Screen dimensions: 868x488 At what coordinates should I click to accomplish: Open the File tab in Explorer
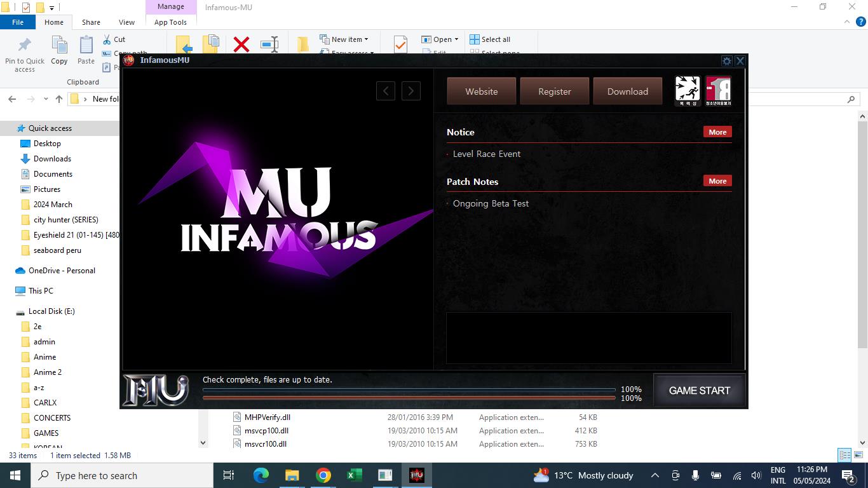pyautogui.click(x=18, y=22)
